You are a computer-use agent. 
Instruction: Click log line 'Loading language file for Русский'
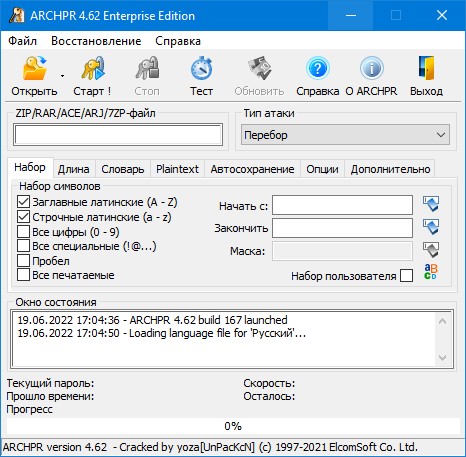click(161, 333)
